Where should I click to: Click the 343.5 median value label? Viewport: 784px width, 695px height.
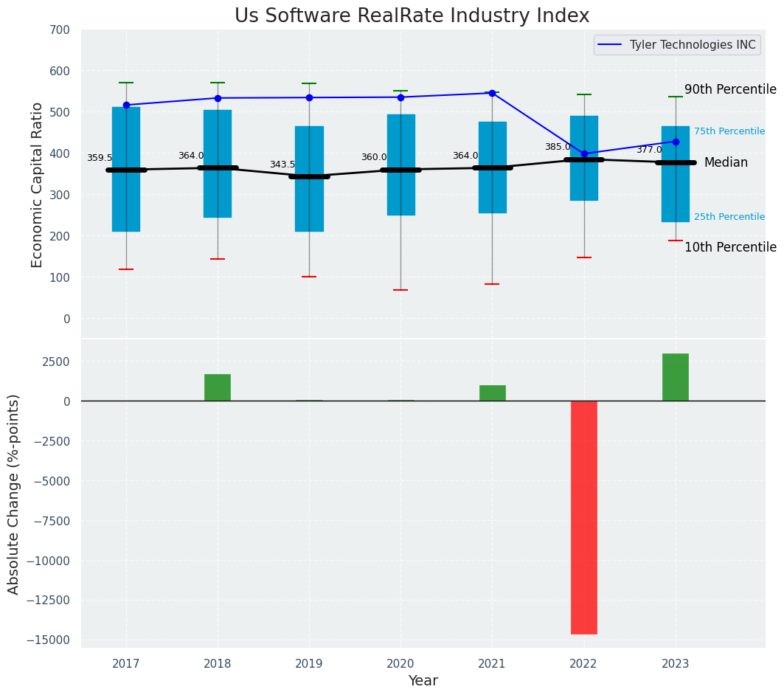coord(282,165)
